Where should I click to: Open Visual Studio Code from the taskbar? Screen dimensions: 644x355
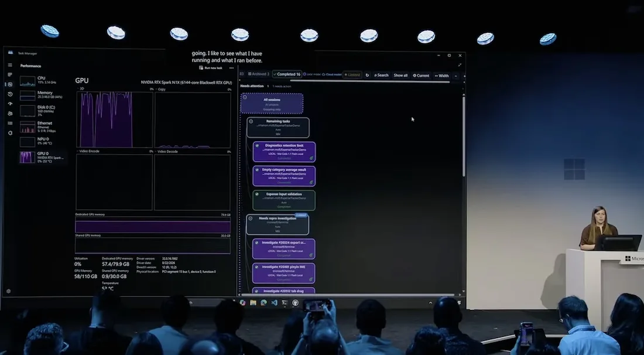[x=274, y=303]
